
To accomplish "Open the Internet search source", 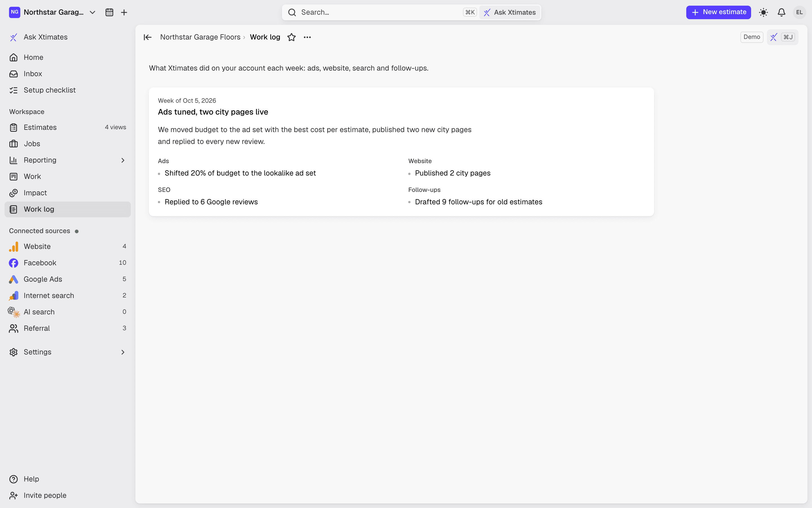I will [x=67, y=296].
